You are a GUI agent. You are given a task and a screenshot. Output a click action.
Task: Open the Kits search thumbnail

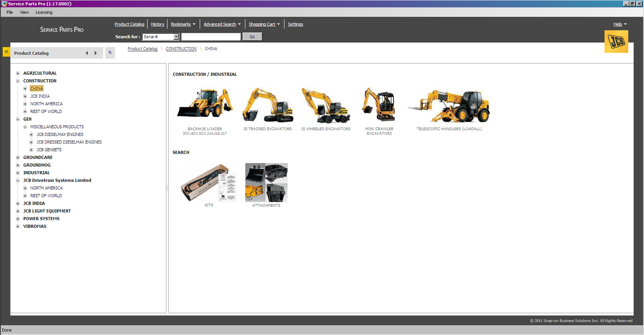[x=208, y=183]
